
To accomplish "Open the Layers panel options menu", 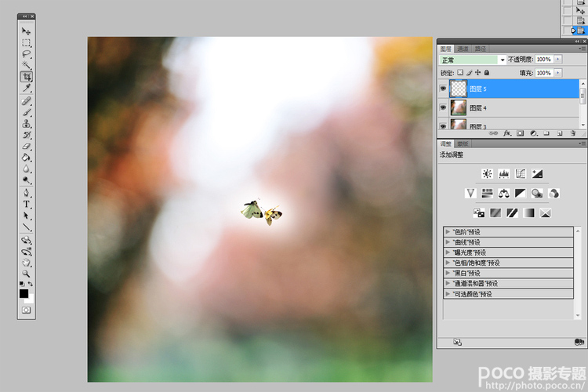I will tap(582, 49).
